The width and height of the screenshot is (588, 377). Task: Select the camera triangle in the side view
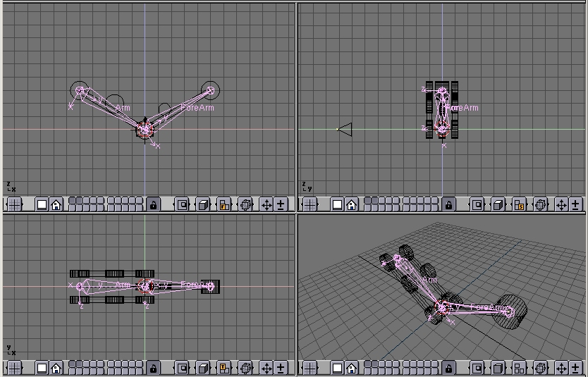tap(345, 129)
